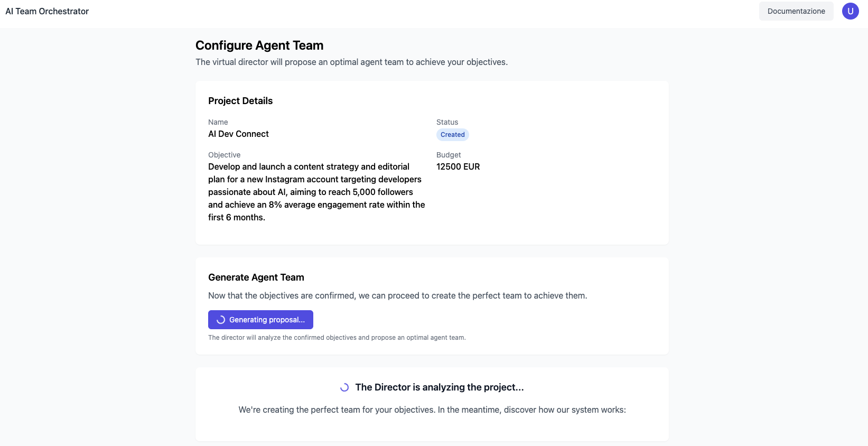
Task: Click the Budget field label
Action: point(449,155)
